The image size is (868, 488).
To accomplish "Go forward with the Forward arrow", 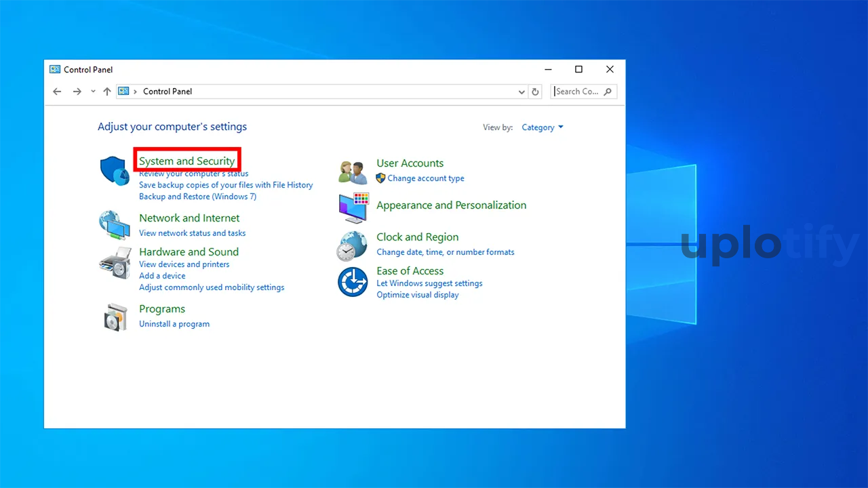I will pyautogui.click(x=77, y=91).
